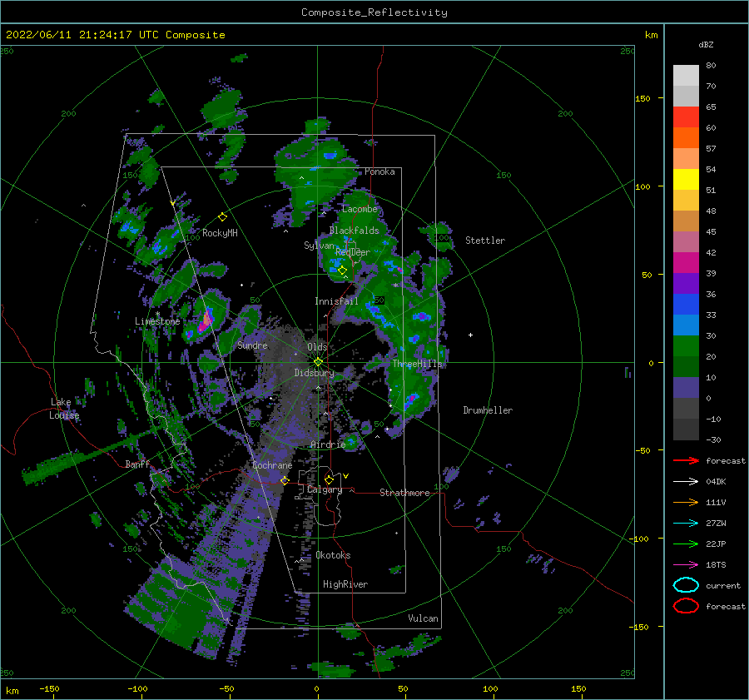Screen dimensions: 749x700
Task: Pick the red 65 dBZ color swatch
Action: tap(686, 117)
